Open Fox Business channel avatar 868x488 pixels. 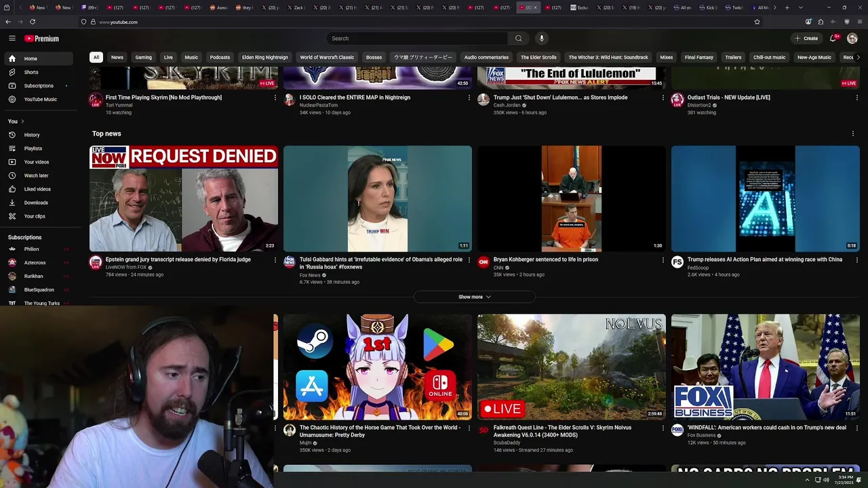(677, 430)
